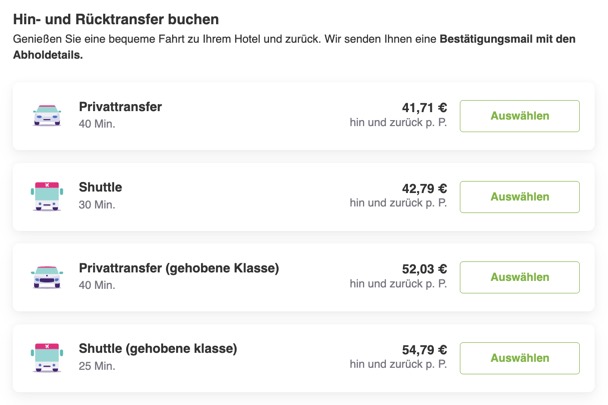
Task: Click the Shuttle (gehobene klasse) title
Action: coord(158,348)
